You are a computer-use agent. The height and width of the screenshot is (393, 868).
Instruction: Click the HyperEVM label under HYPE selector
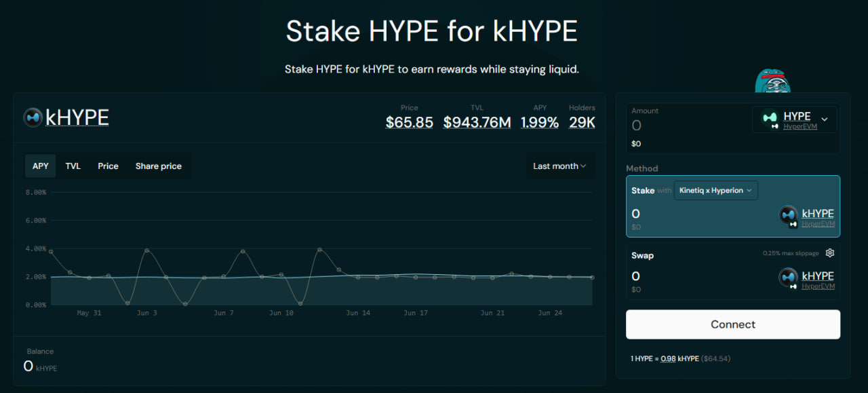click(800, 126)
